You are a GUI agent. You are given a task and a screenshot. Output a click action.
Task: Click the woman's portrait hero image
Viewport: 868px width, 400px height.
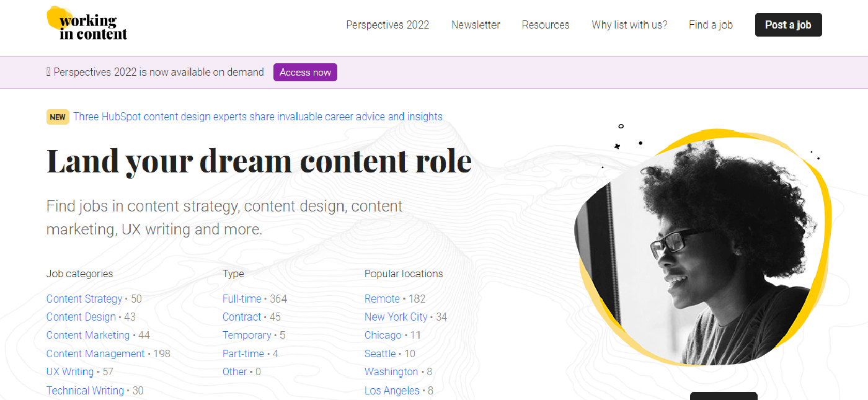tap(702, 248)
